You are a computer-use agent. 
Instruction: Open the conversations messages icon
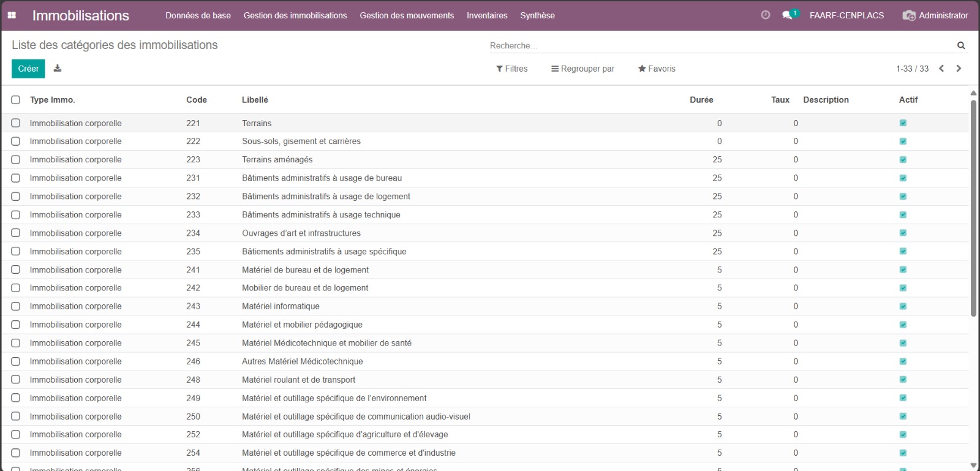click(788, 15)
